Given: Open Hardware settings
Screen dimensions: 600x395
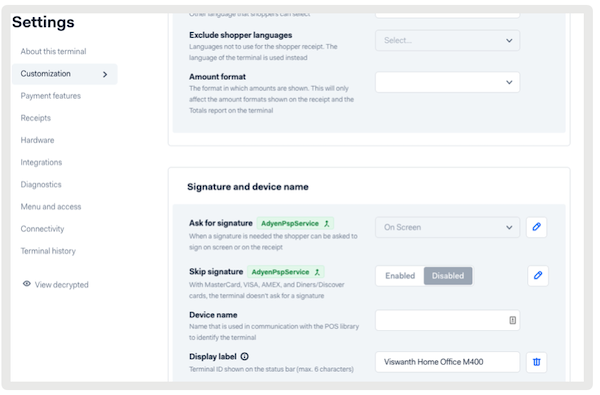Looking at the screenshot, I should point(37,140).
